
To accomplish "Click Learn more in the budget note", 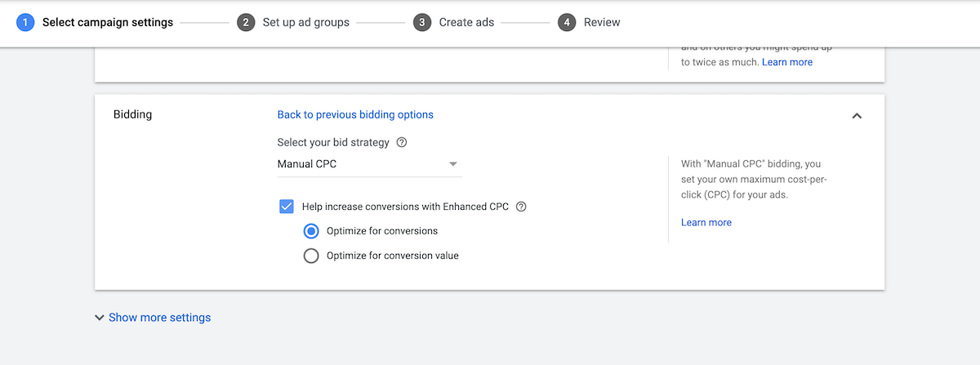I will point(787,62).
